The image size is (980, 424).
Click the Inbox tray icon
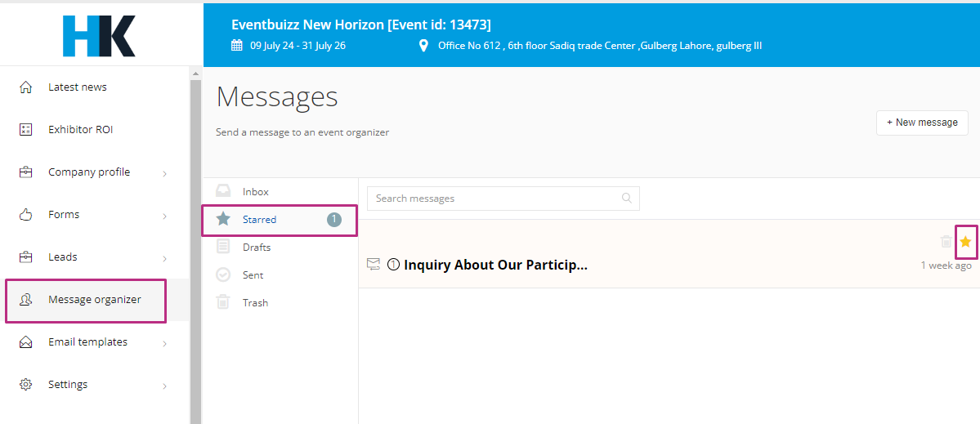(x=222, y=191)
